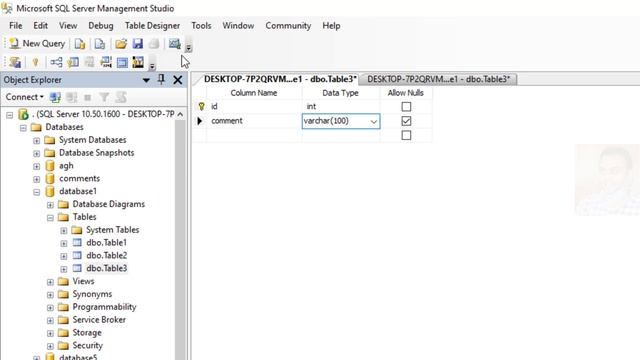
Task: Open the Table Designer menu
Action: 152,26
